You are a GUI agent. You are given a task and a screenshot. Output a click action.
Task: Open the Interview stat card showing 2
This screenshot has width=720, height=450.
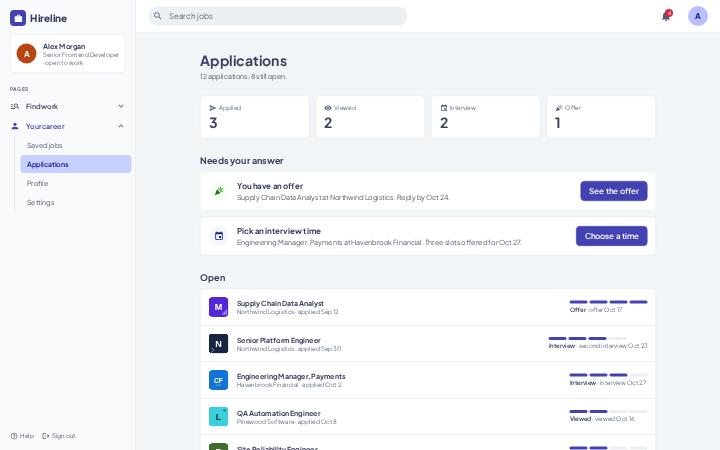[486, 117]
